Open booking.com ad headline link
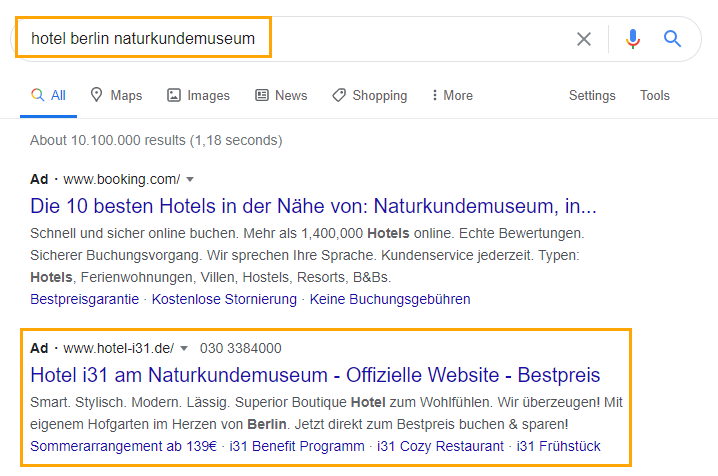 click(x=313, y=206)
